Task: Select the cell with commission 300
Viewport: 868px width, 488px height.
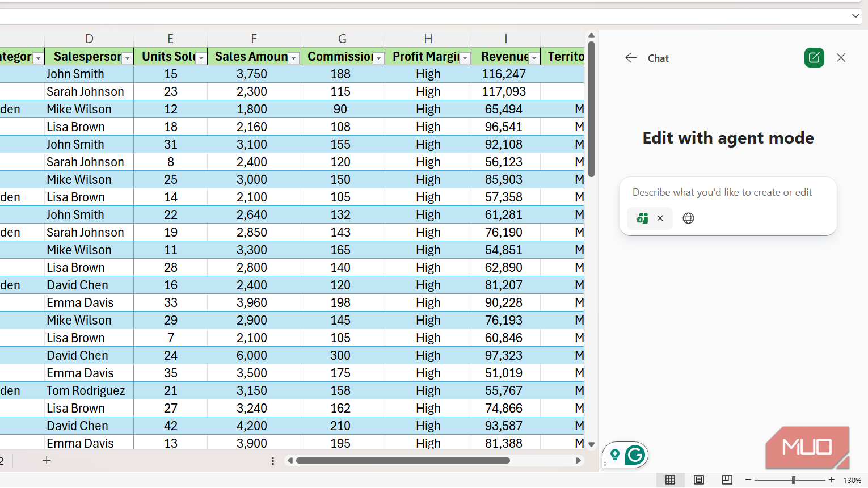Action: click(x=342, y=355)
